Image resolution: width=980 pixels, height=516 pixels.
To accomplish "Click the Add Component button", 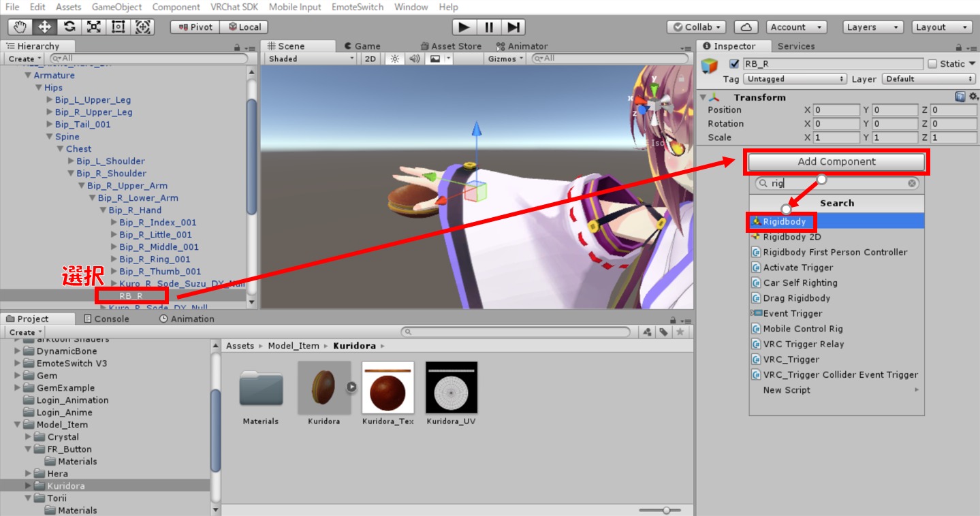I will (836, 162).
